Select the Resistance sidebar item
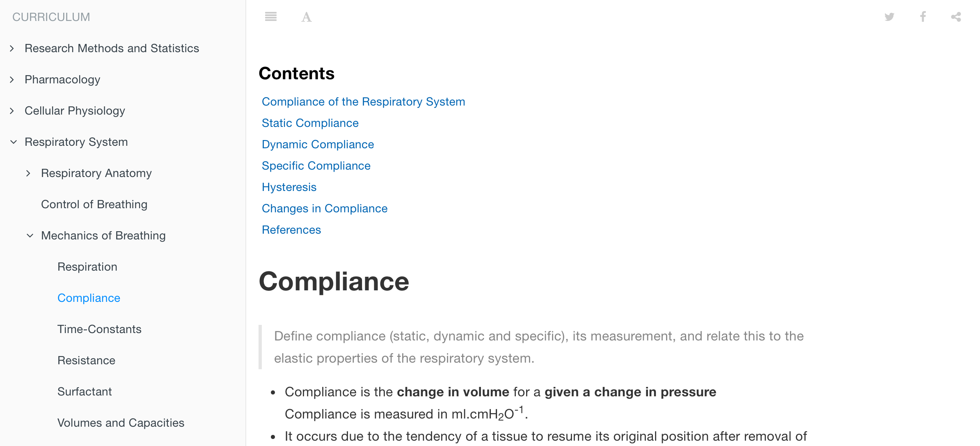The width and height of the screenshot is (980, 446). (86, 360)
